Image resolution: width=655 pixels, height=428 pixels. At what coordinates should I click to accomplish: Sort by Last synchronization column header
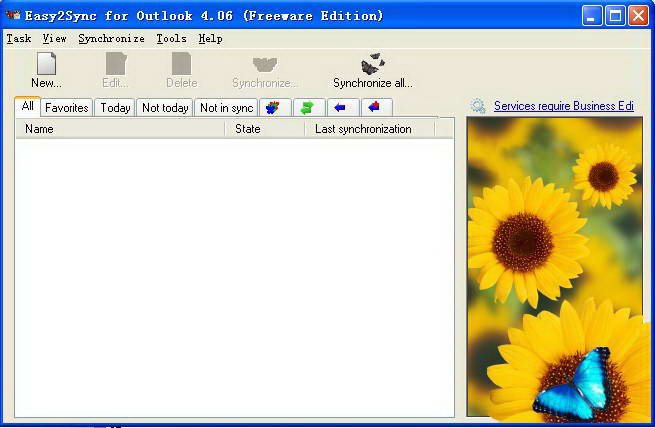click(x=370, y=129)
